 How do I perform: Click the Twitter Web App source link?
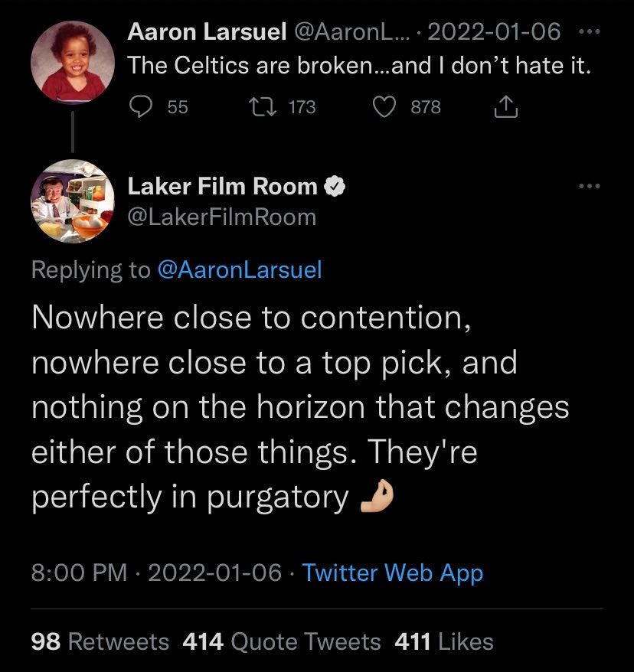point(393,573)
